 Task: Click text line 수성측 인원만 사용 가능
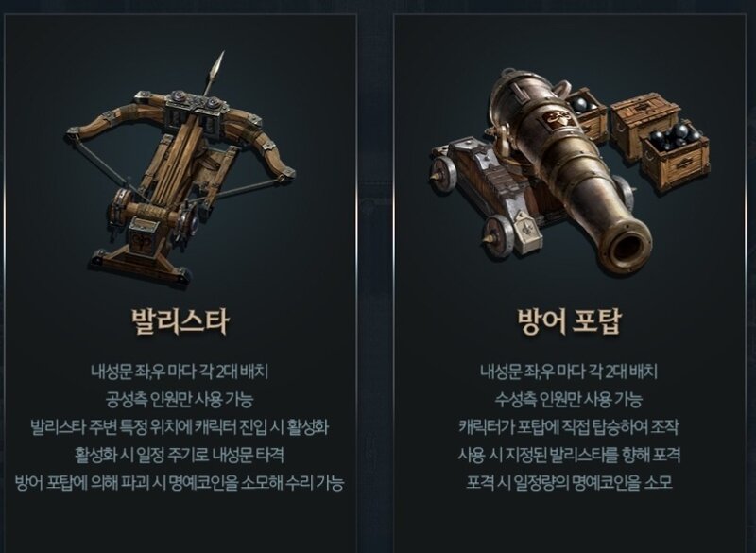pyautogui.click(x=569, y=399)
